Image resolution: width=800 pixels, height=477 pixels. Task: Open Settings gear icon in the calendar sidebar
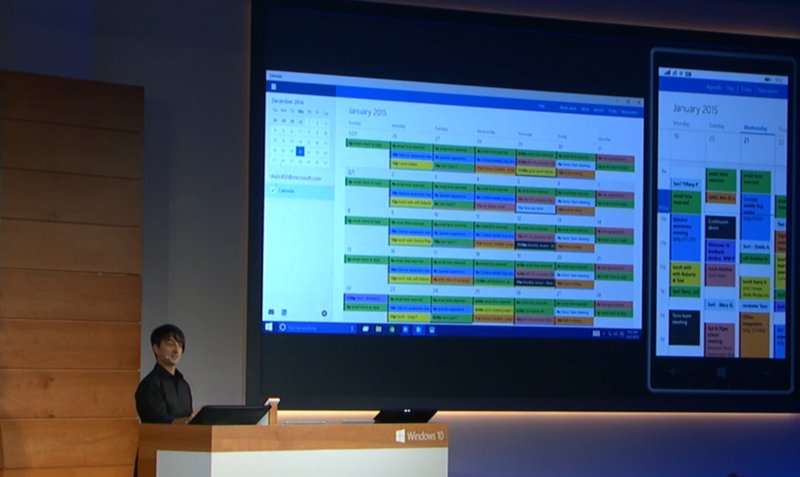coord(326,312)
